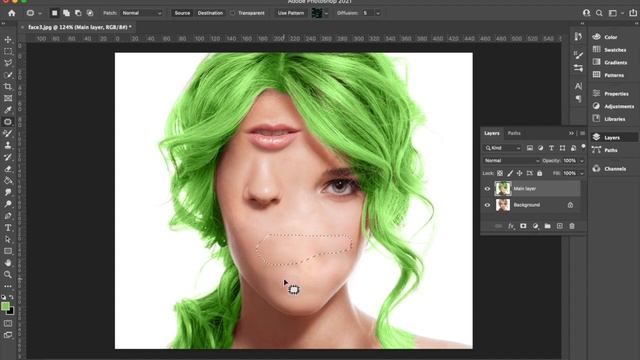Viewport: 640px width, 360px height.
Task: Choose New selection mode icon
Action: (x=54, y=13)
